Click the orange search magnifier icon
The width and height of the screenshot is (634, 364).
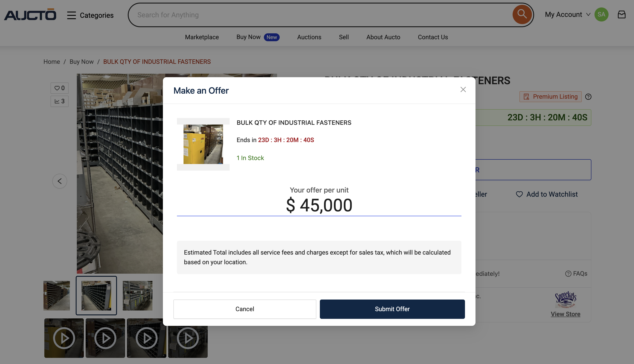pyautogui.click(x=522, y=14)
